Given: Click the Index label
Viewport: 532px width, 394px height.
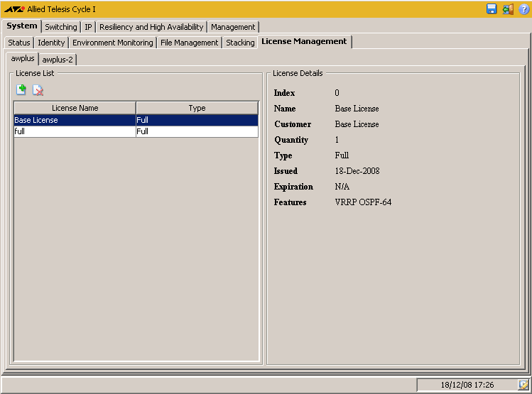Looking at the screenshot, I should coord(284,93).
